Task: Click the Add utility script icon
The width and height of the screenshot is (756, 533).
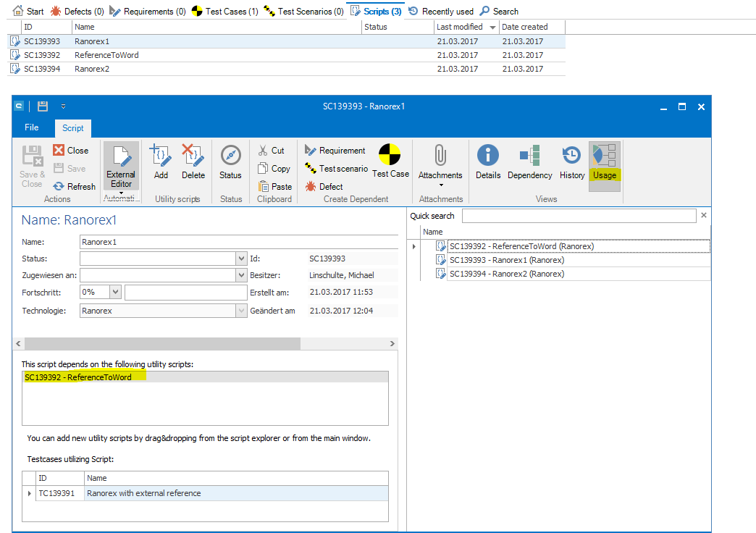Action: 161,161
